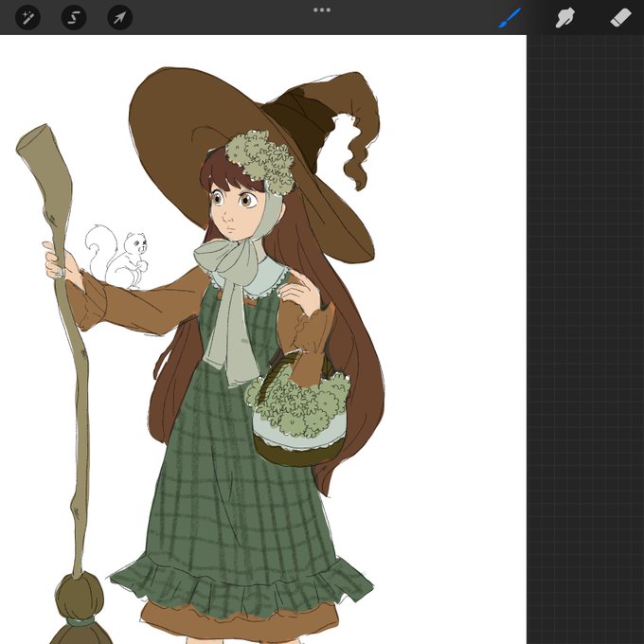644x644 pixels.
Task: Open the Adjustments magic wand menu
Action: pyautogui.click(x=27, y=17)
